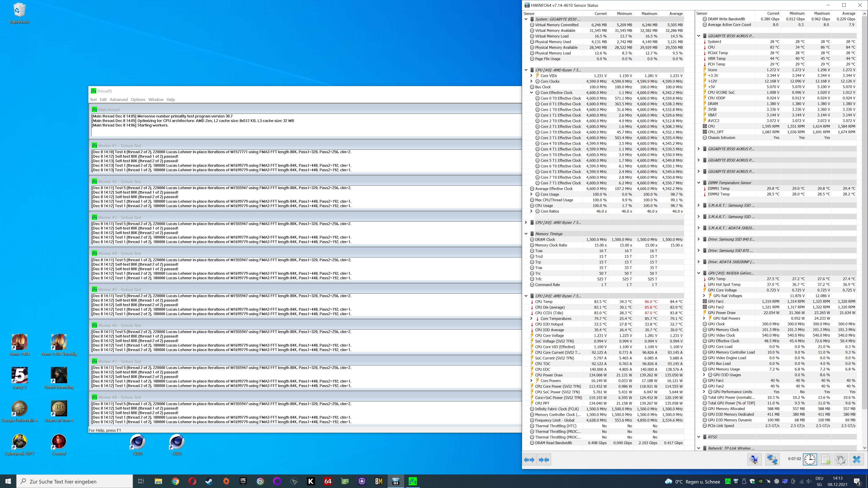Click the shrink columns arrows button in HWiNFO
Image resolution: width=868 pixels, height=488 pixels.
click(544, 460)
